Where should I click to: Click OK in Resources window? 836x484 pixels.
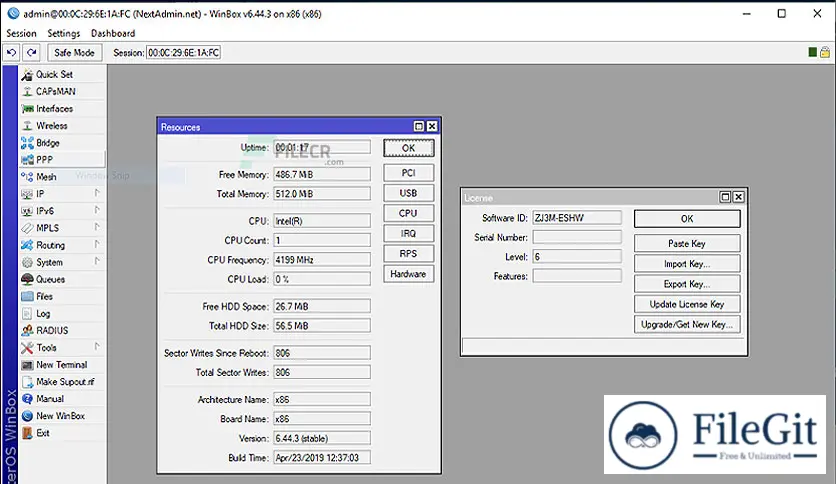[408, 148]
